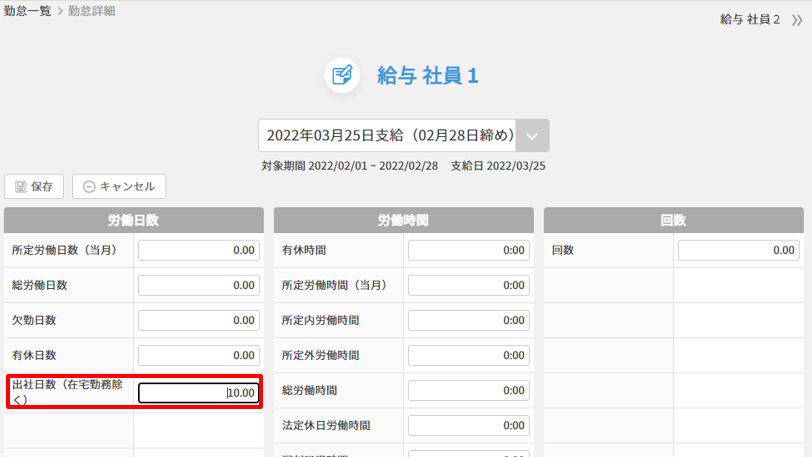The height and width of the screenshot is (457, 812).
Task: Click the minus circle icon on キャンセル
Action: pos(89,187)
